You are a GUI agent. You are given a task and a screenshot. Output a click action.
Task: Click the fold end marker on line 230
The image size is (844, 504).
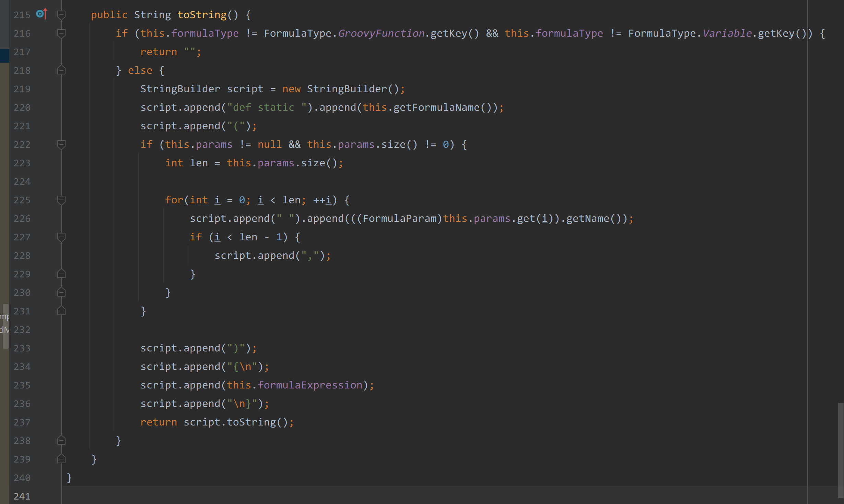click(61, 292)
